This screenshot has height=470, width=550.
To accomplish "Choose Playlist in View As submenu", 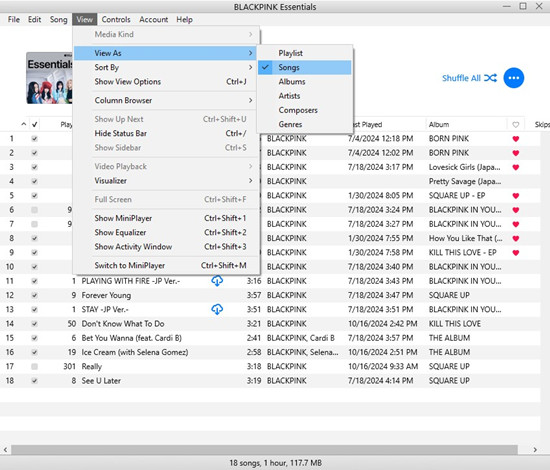I will 304,53.
